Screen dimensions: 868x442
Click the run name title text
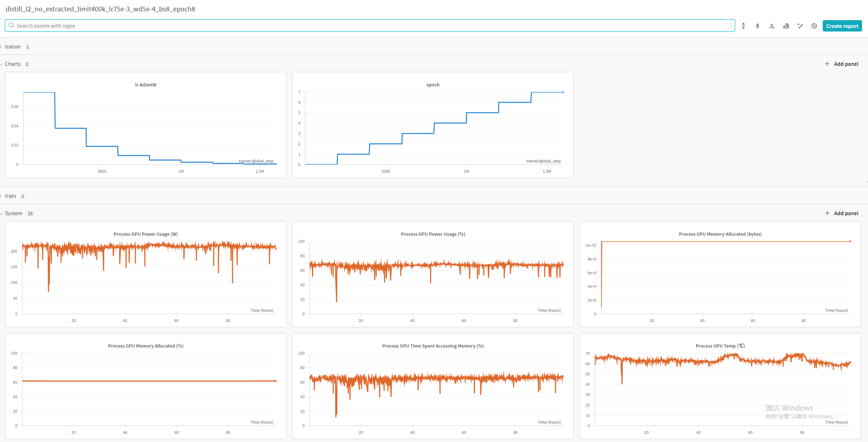(100, 9)
